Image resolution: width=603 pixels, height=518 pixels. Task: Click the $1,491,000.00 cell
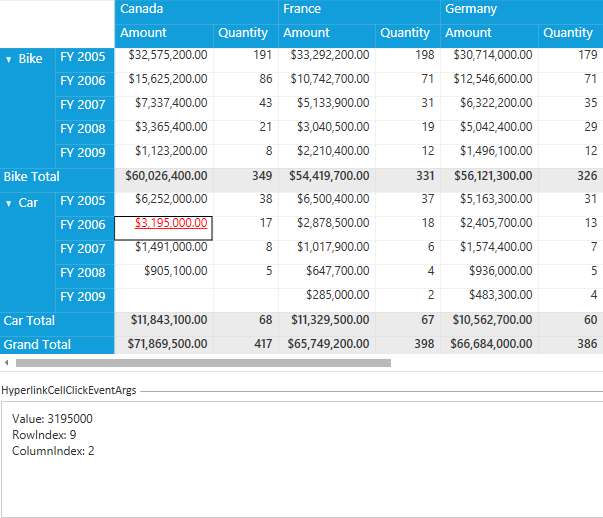pos(164,252)
